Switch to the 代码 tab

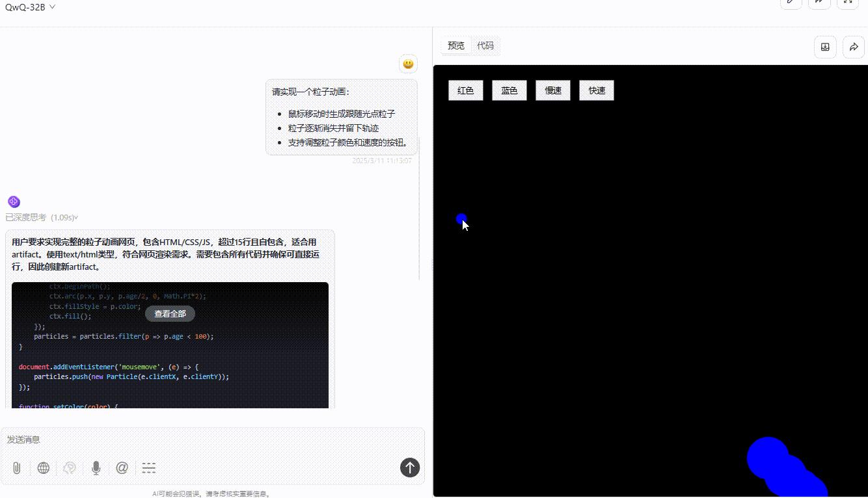point(485,46)
